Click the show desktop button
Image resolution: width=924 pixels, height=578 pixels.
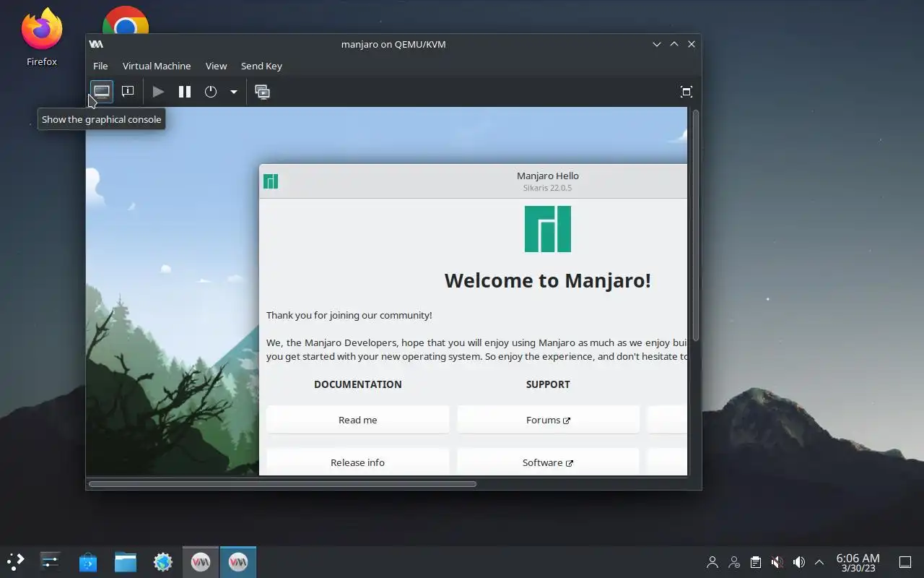(x=905, y=562)
